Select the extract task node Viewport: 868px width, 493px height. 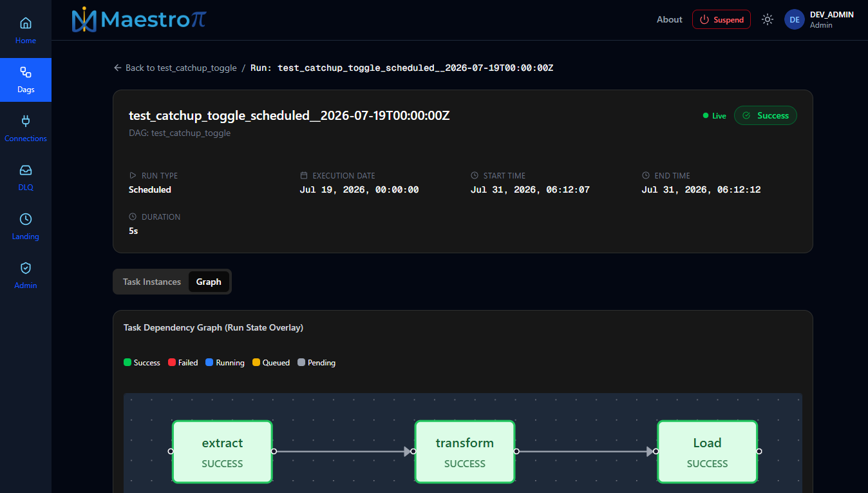pos(222,451)
